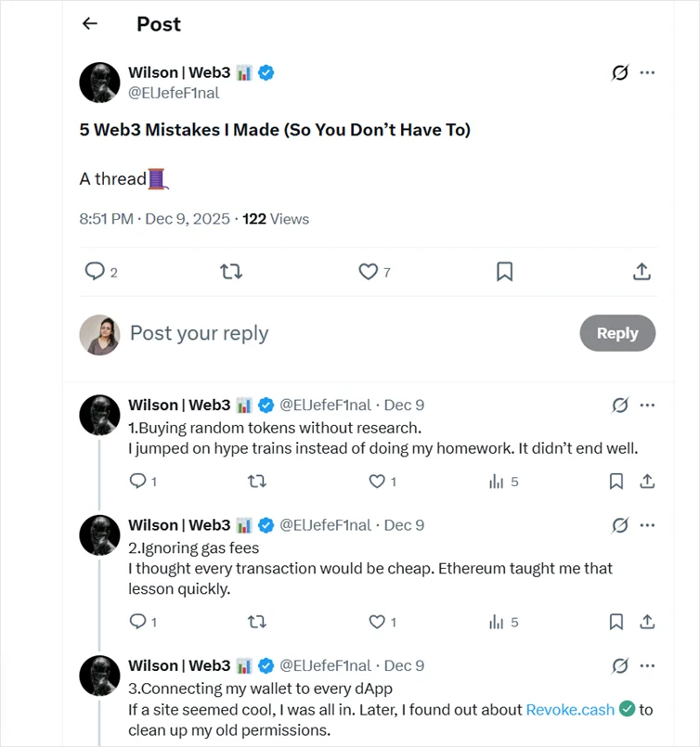Image resolution: width=700 pixels, height=747 pixels.
Task: Open the Revoke.cash link
Action: tap(570, 710)
